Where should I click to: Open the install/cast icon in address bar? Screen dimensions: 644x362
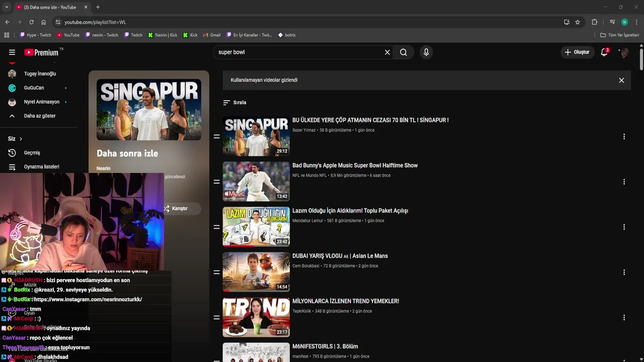(567, 22)
